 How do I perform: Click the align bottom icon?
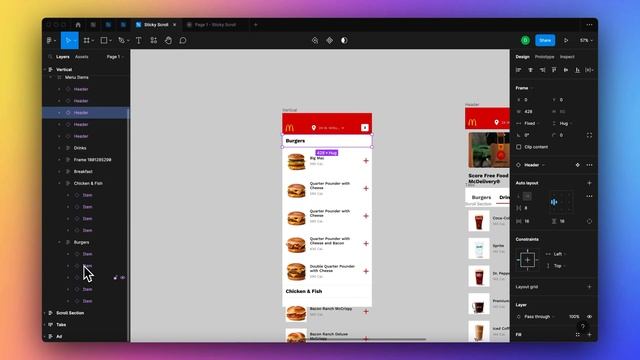577,70
